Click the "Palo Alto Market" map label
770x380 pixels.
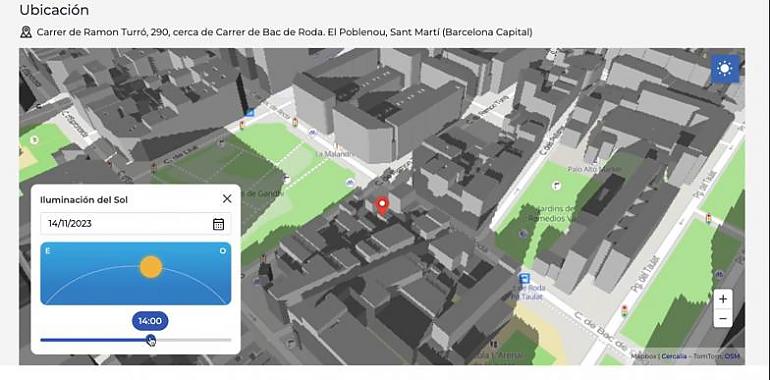pos(595,169)
